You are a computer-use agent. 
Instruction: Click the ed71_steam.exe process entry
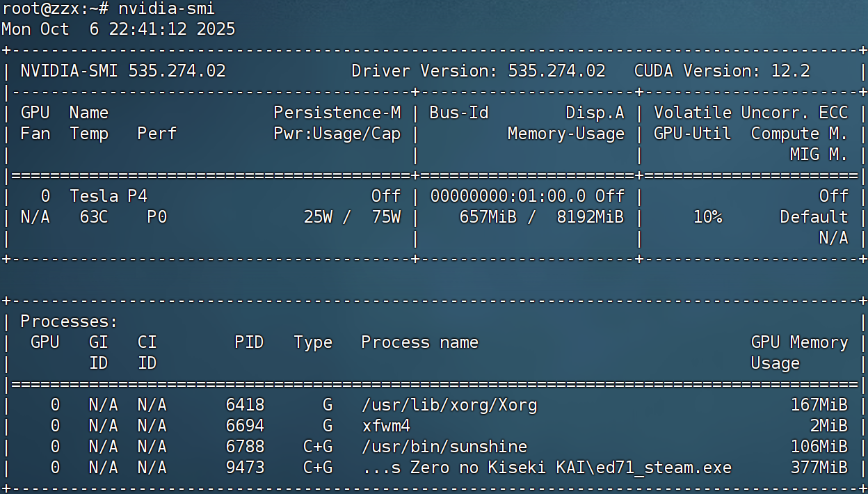[x=547, y=468]
